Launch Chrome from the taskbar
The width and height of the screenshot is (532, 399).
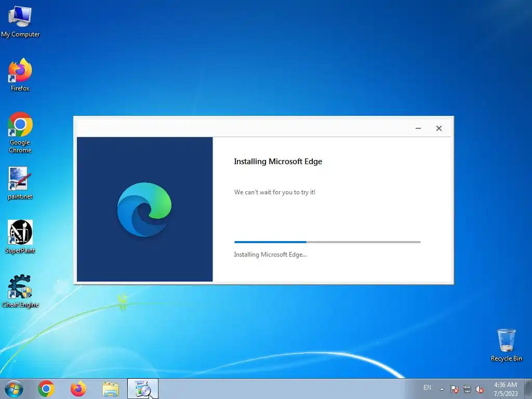[46, 389]
